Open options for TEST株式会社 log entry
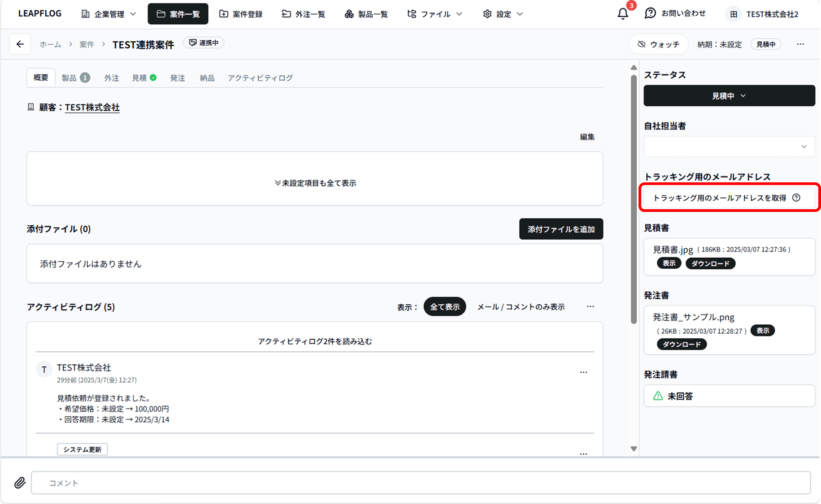The height and width of the screenshot is (504, 821). coord(583,372)
